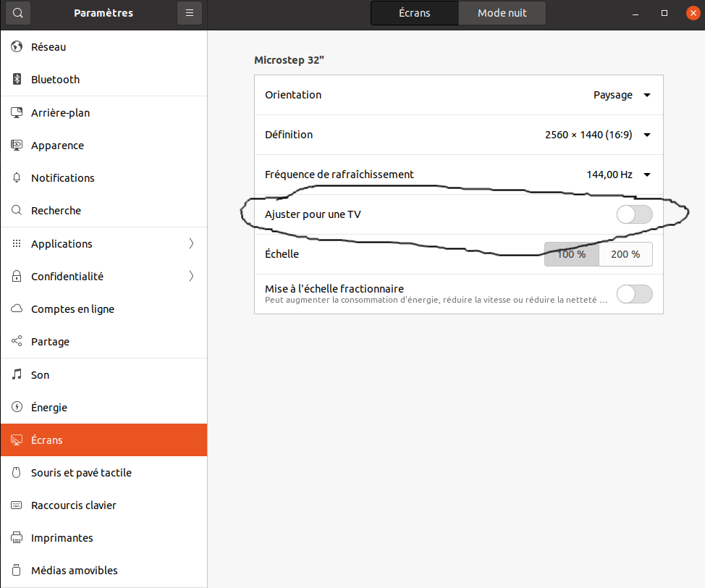Viewport: 705px width, 588px height.
Task: Open Apparence settings
Action: (x=104, y=146)
